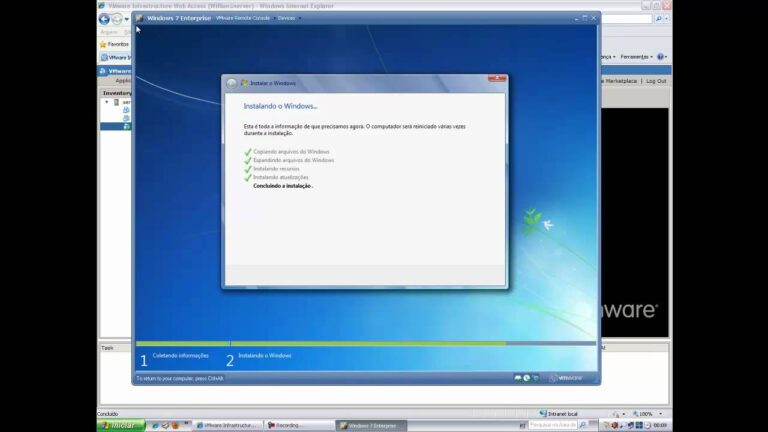Click the console's network adapter status icon
768x432 pixels.
coord(535,378)
